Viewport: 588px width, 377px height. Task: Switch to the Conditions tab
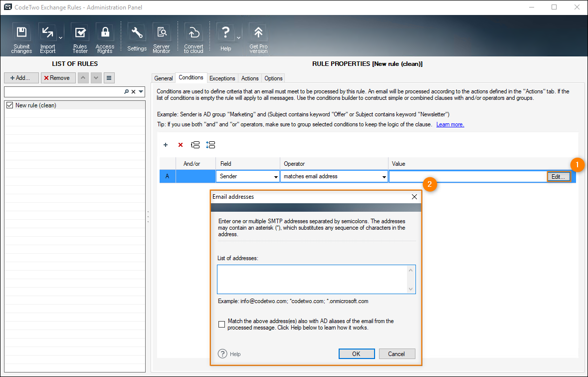pyautogui.click(x=191, y=77)
